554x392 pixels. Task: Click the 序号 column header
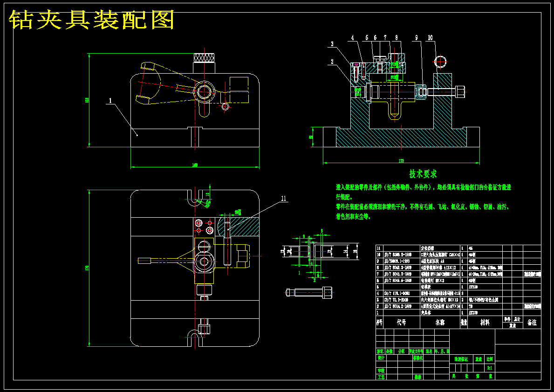379,323
